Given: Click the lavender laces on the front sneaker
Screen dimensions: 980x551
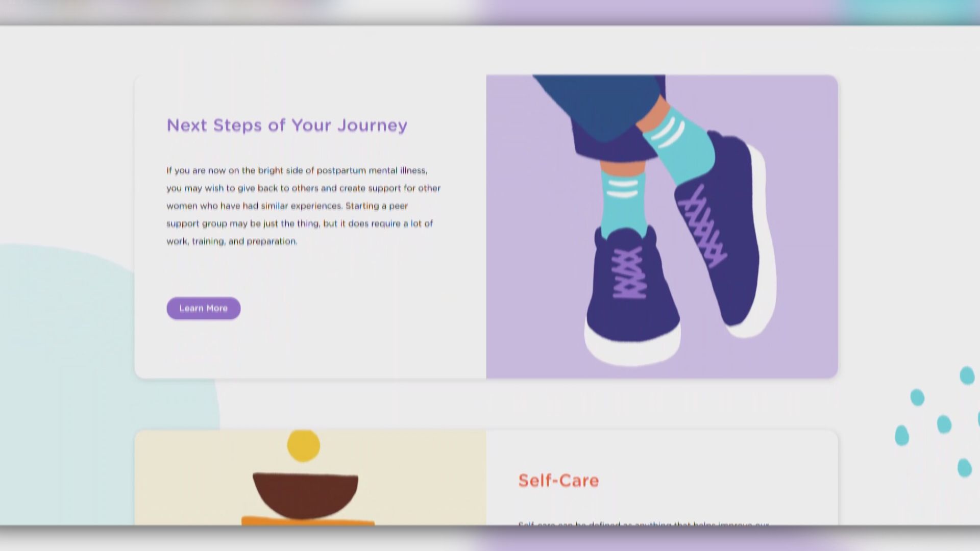Looking at the screenshot, I should (629, 273).
